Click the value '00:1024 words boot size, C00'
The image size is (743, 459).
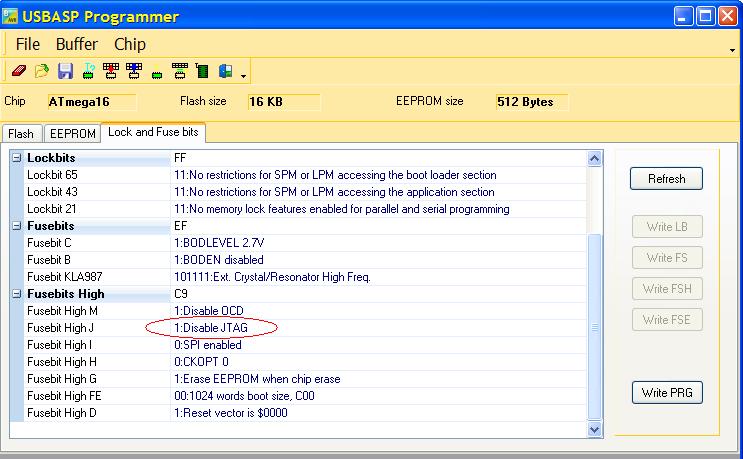pos(244,396)
